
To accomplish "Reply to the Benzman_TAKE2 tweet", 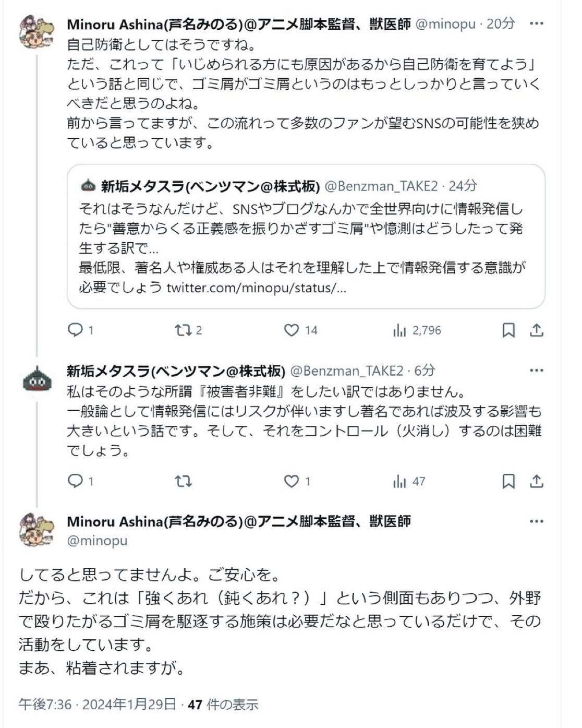I will 76,481.
